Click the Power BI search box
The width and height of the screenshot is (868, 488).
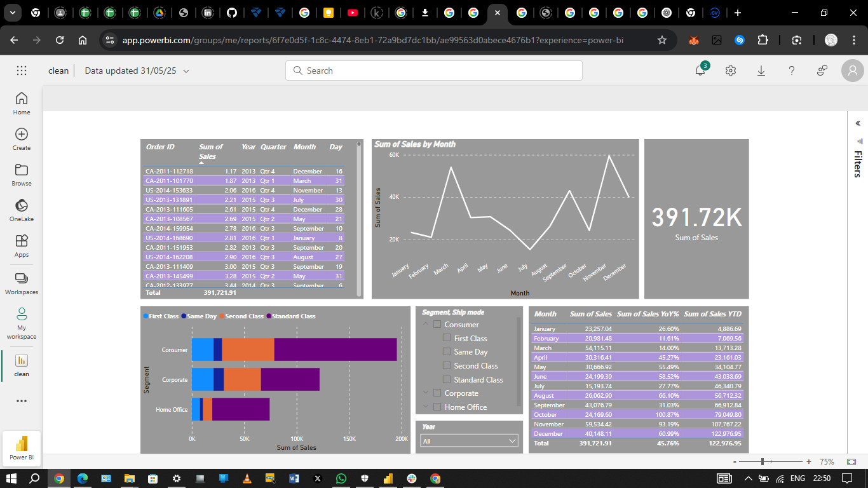click(x=434, y=71)
